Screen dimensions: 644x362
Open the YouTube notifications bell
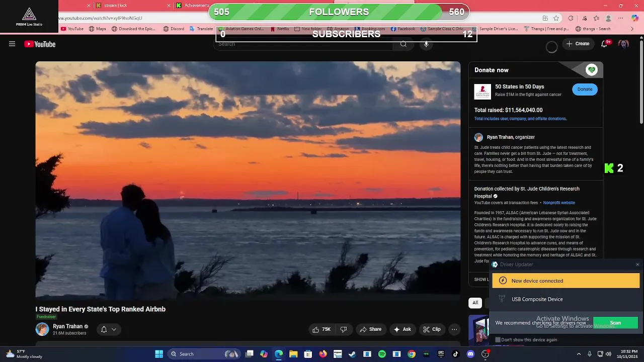[x=604, y=44]
